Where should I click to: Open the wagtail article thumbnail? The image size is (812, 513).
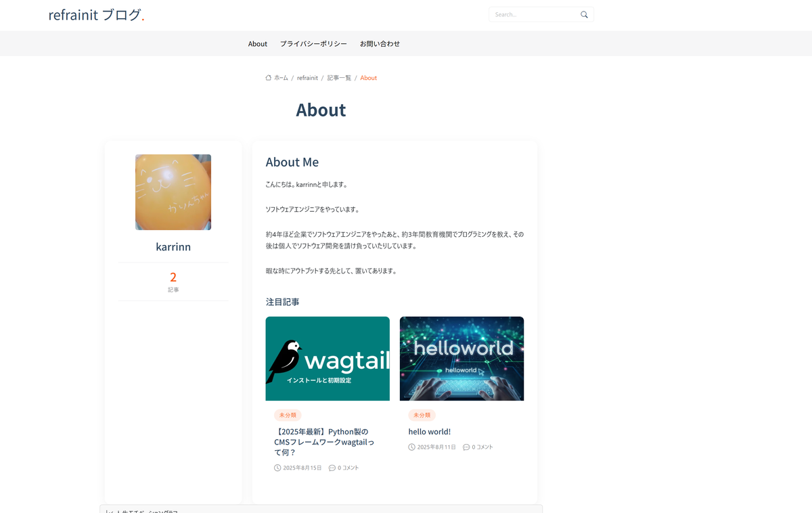coord(328,359)
